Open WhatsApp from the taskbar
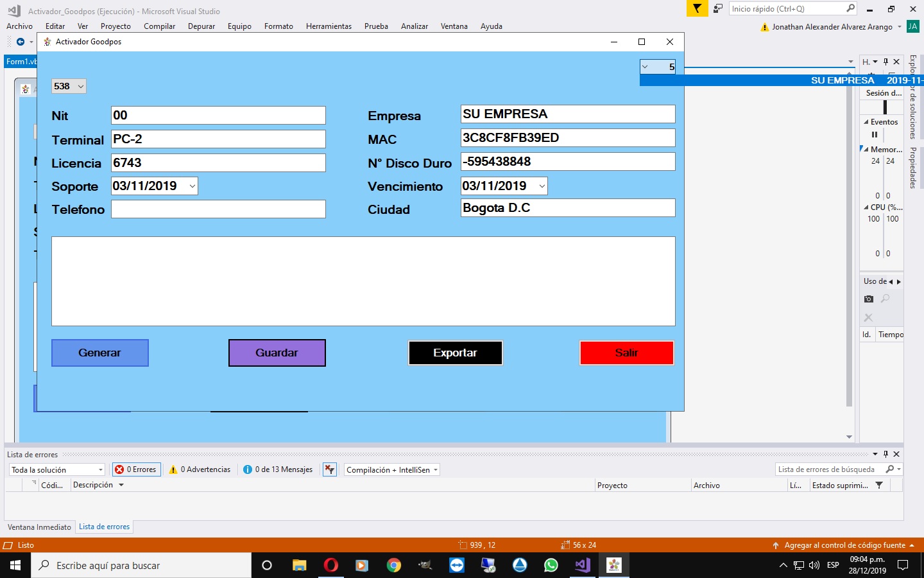Viewport: 924px width, 578px height. 551,565
